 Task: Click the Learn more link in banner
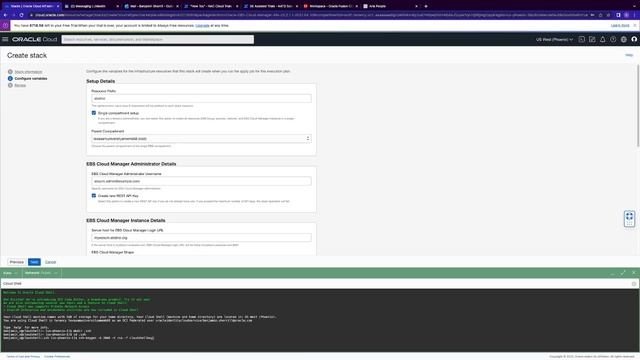coord(620,25)
